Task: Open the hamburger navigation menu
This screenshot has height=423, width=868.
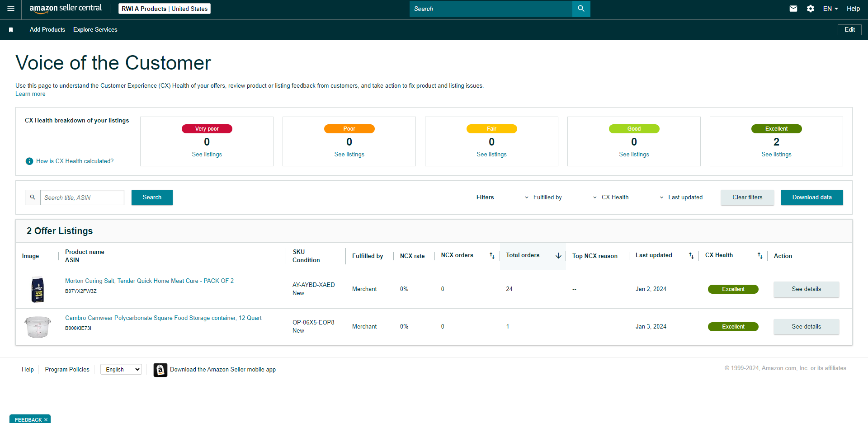Action: (x=11, y=9)
